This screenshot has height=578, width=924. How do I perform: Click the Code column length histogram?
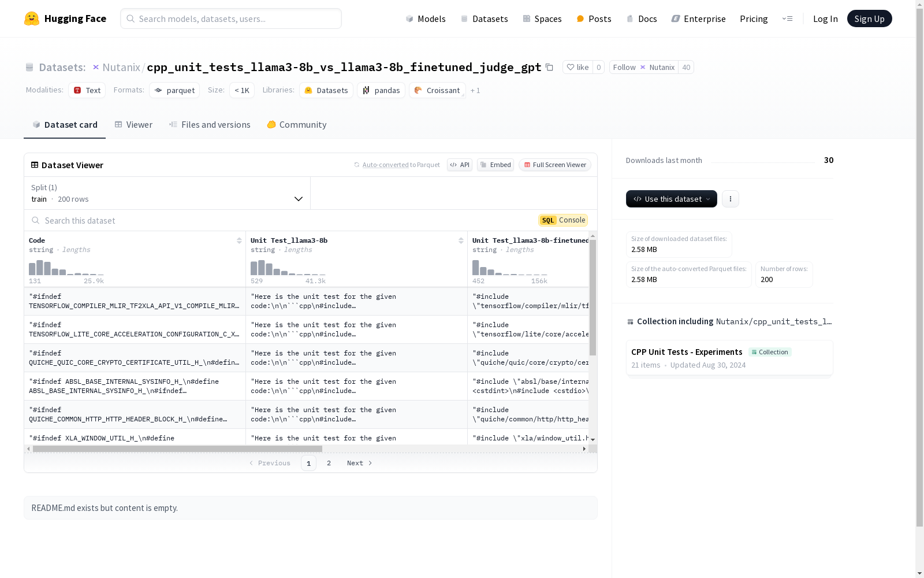pos(66,268)
